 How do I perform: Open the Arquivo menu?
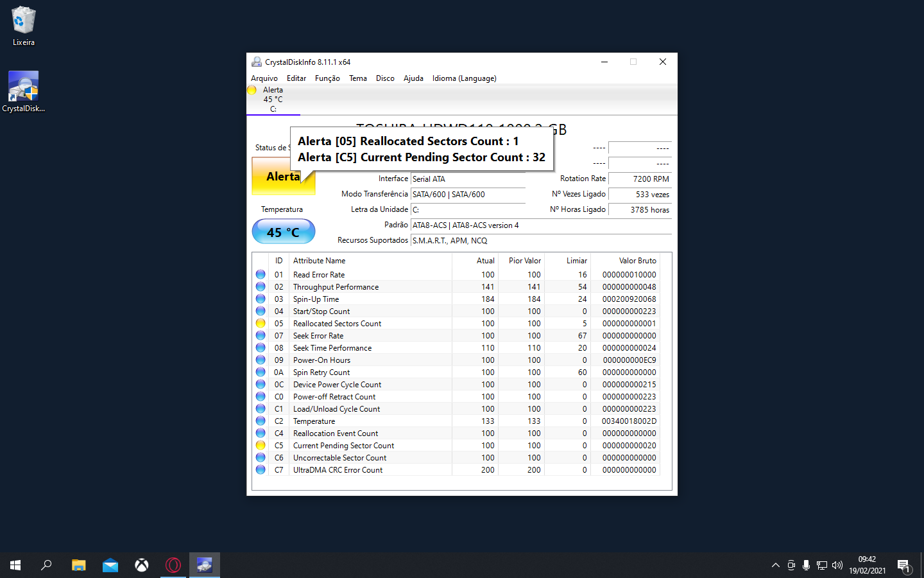point(264,78)
